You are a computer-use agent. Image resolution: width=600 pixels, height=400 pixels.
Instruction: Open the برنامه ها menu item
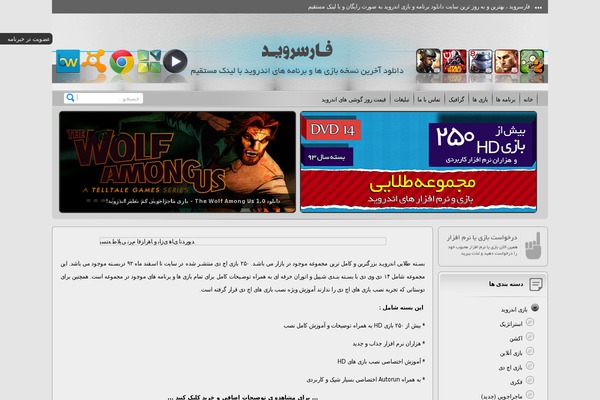point(505,100)
